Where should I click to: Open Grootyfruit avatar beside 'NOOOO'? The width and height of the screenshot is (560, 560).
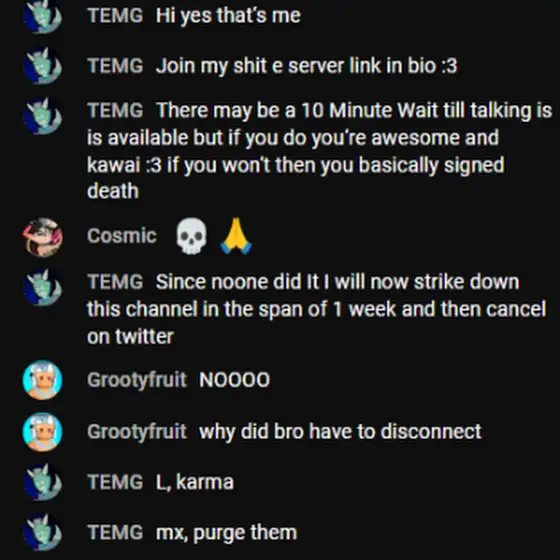pos(42,380)
